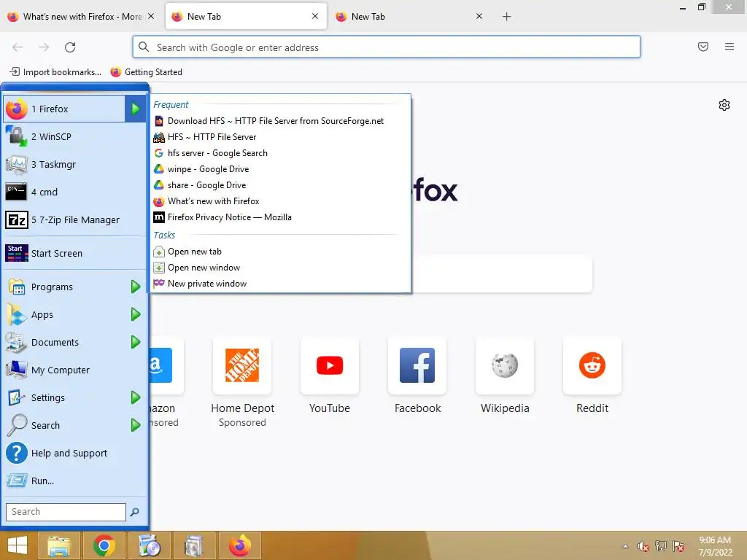747x560 pixels.
Task: Go back using the back arrow
Action: [18, 47]
